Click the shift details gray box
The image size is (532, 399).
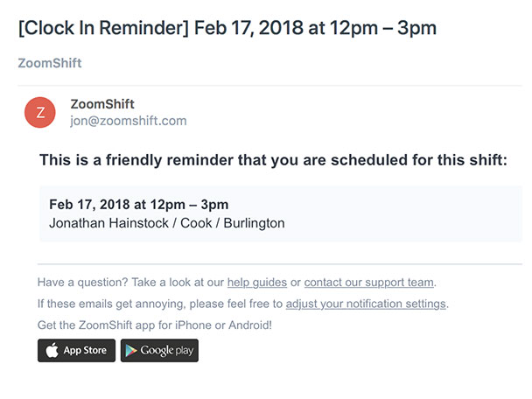coord(281,213)
